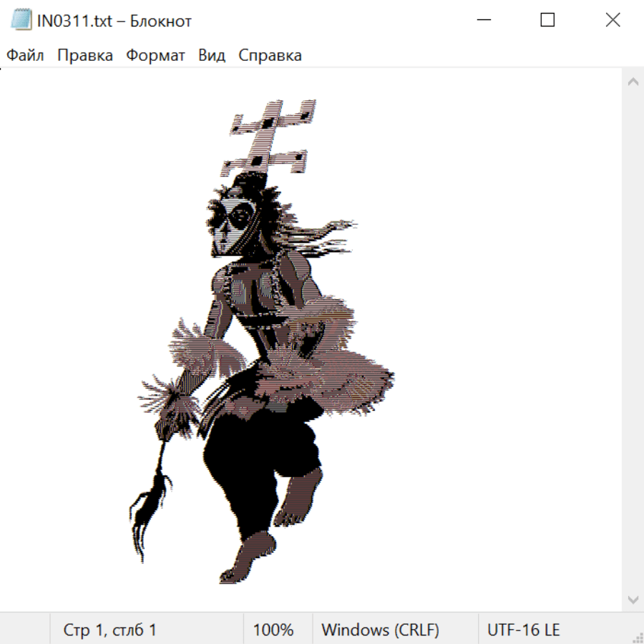The height and width of the screenshot is (644, 644).
Task: Open the Файл menu
Action: click(26, 56)
